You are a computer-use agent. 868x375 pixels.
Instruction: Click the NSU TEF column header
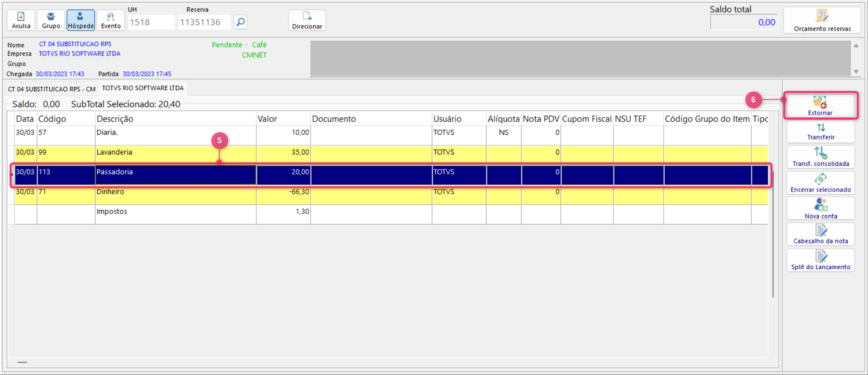click(638, 119)
